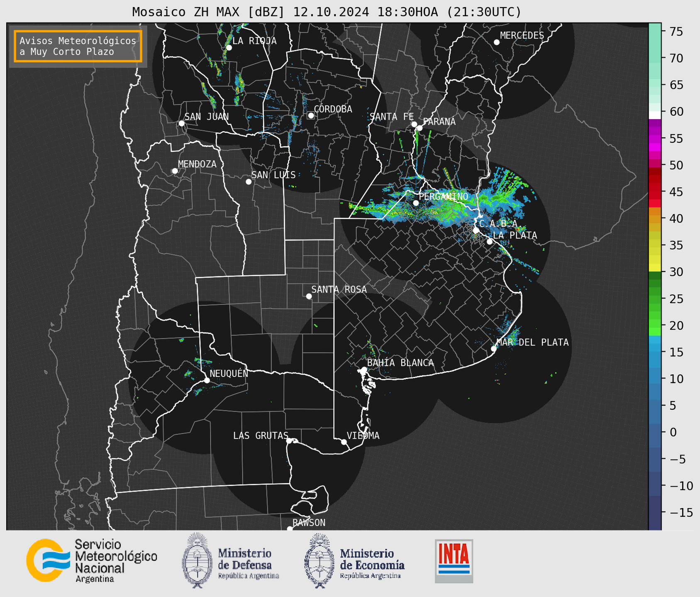Click the SAN LUIS city marker dot
This screenshot has width=700, height=597.
click(249, 182)
